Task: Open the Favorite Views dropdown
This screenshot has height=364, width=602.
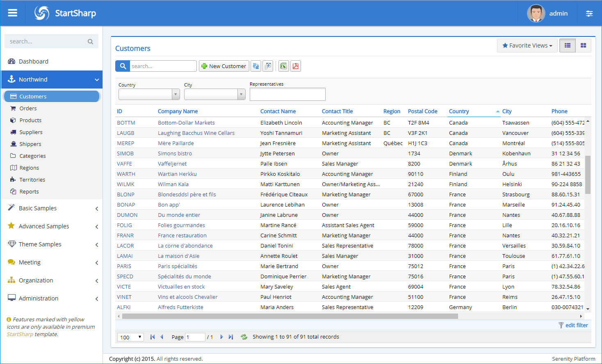Action: point(527,45)
